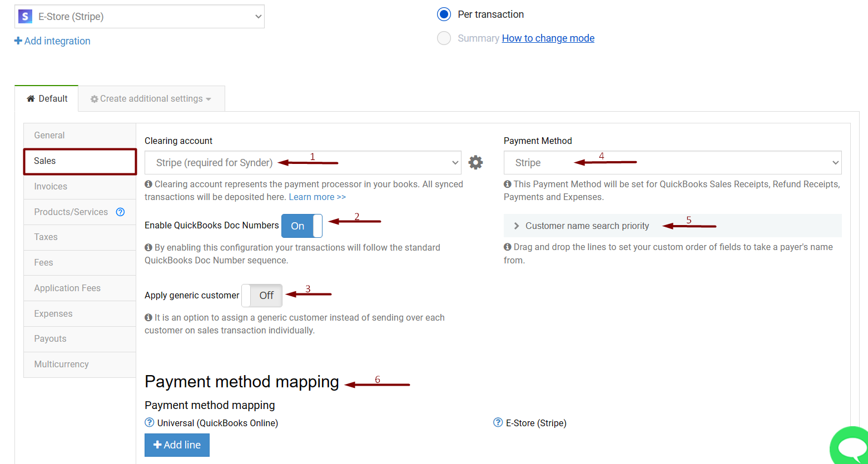The height and width of the screenshot is (464, 868).
Task: Open Create additional settings dropdown tab
Action: [x=151, y=98]
